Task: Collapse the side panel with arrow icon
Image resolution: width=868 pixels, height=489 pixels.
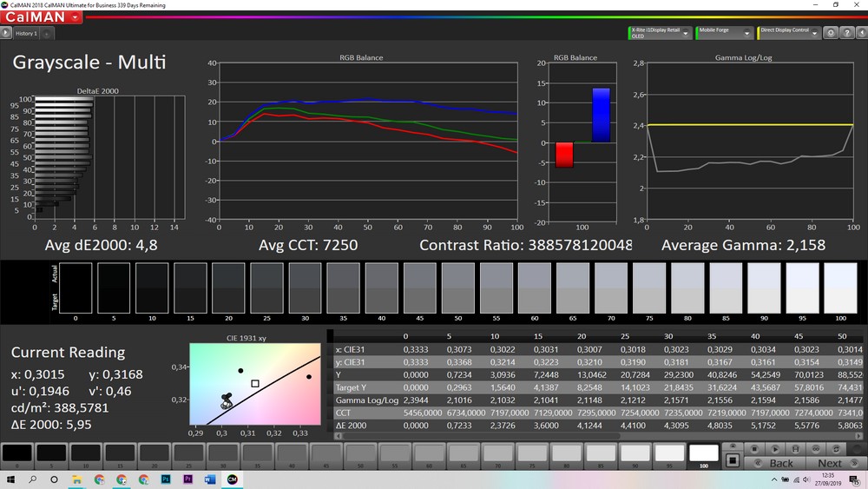Action: [x=862, y=33]
